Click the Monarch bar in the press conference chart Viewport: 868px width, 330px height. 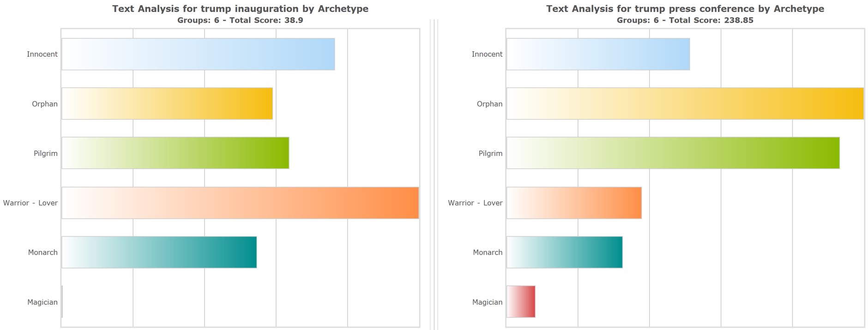tap(565, 252)
